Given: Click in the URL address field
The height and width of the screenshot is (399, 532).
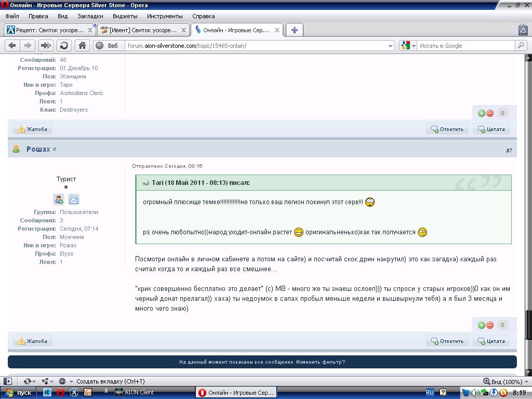Looking at the screenshot, I should point(255,46).
